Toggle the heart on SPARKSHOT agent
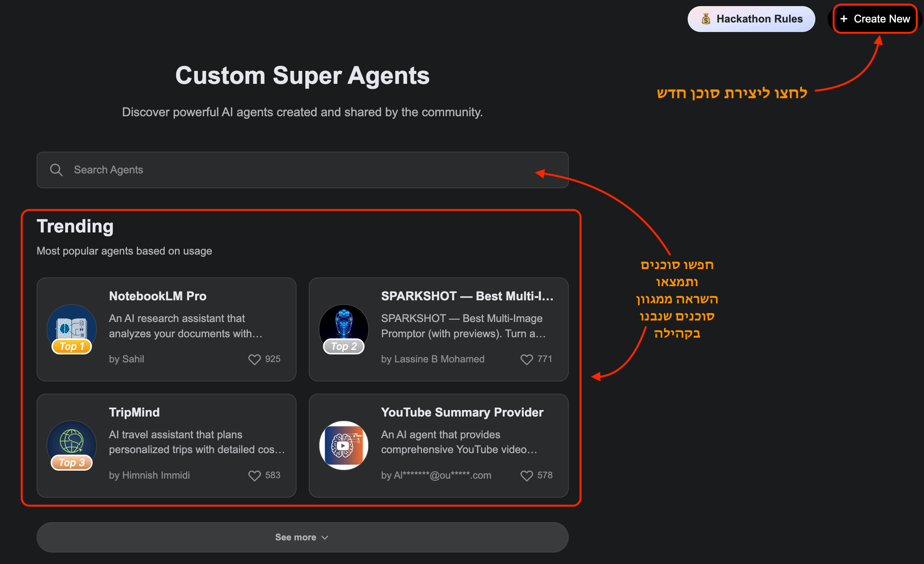The image size is (924, 564). (x=526, y=359)
